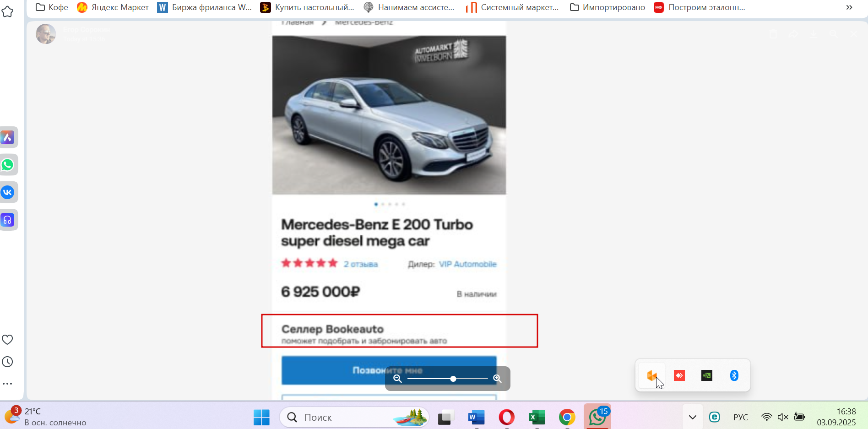The image size is (868, 429).
Task: Open the three-dots sidebar options menu
Action: [7, 384]
